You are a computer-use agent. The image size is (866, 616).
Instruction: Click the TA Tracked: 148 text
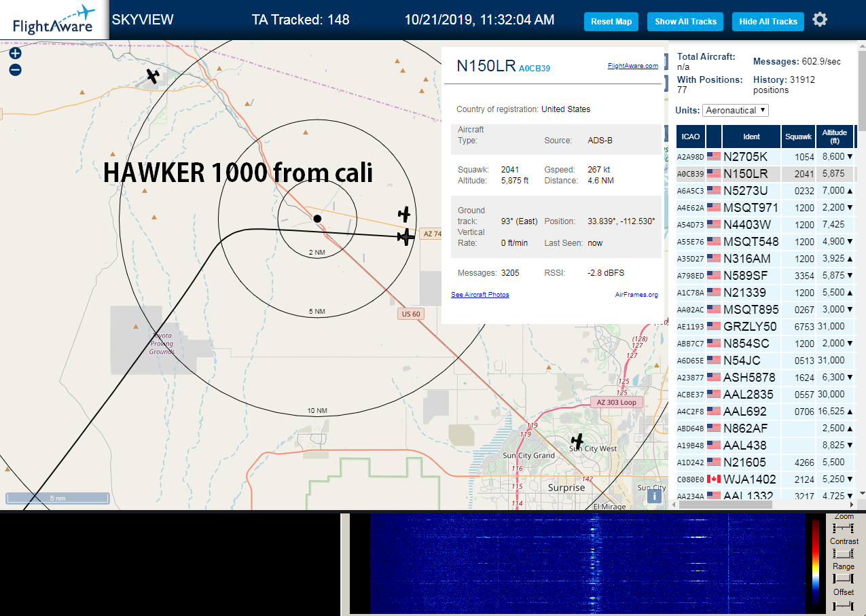[x=300, y=20]
